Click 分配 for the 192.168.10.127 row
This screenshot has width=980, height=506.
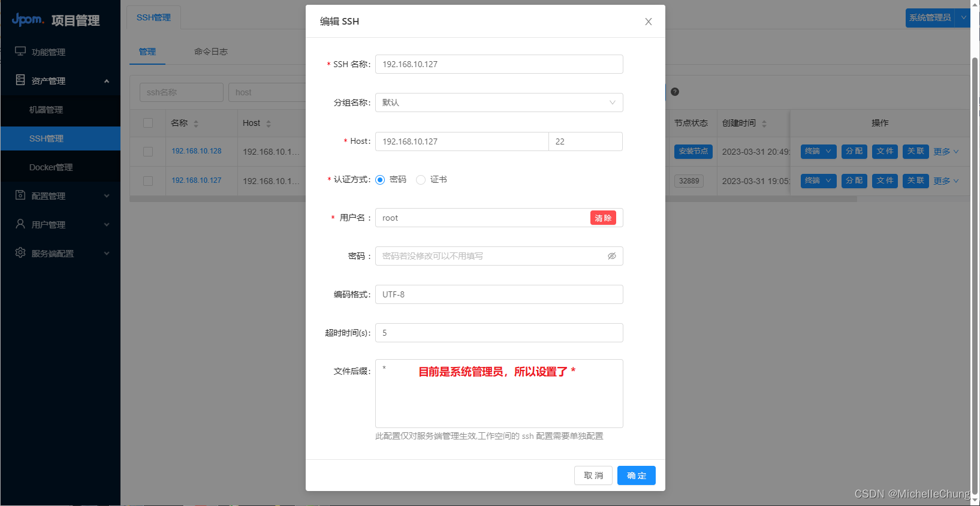pyautogui.click(x=854, y=180)
